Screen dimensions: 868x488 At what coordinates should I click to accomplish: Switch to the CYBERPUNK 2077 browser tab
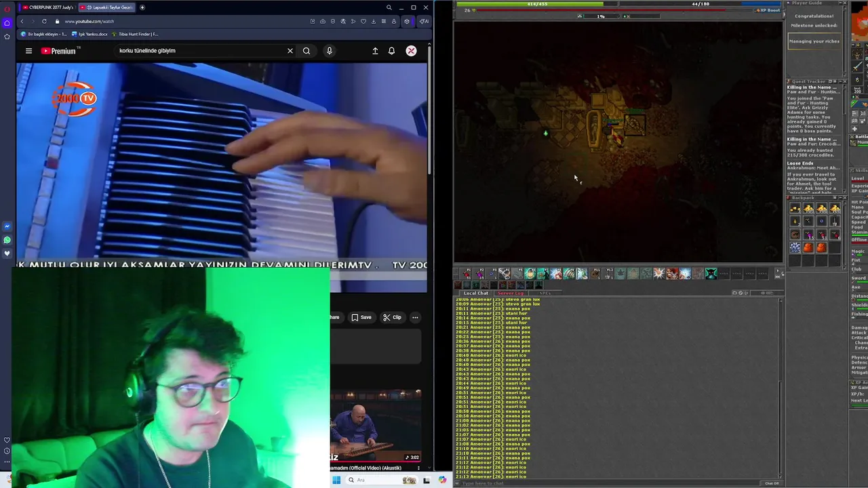[x=48, y=7]
